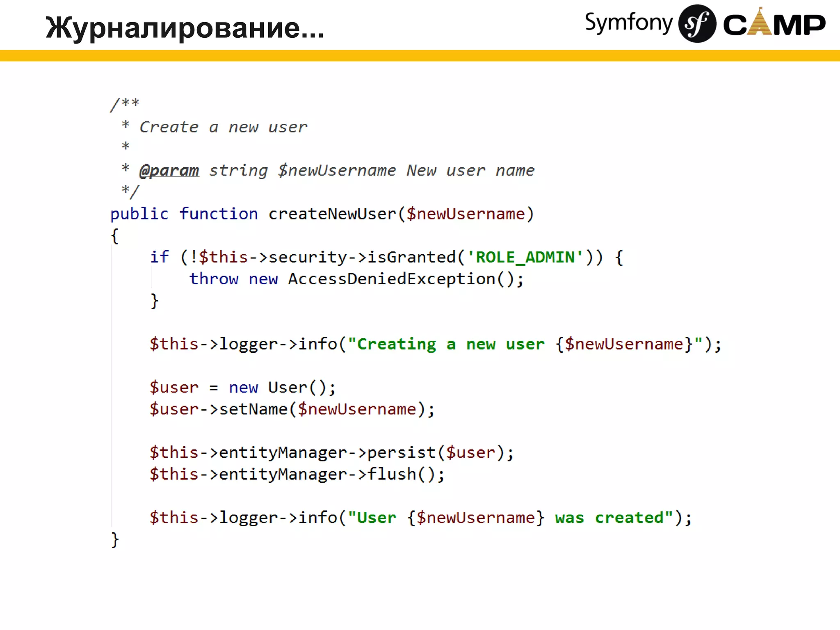Click the 'ROLE_ADMIN' string literal
Screen dimensions: 840x630
pyautogui.click(x=525, y=257)
